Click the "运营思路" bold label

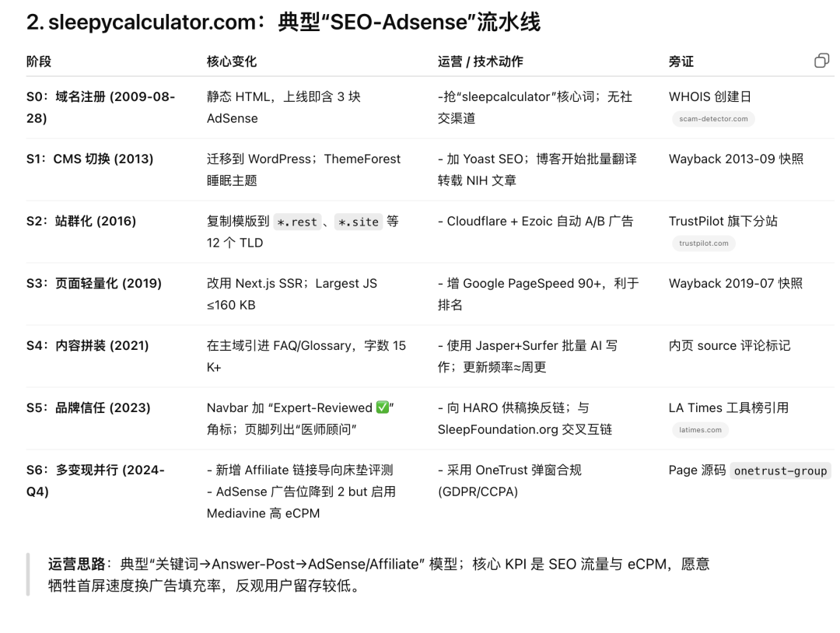(76, 564)
